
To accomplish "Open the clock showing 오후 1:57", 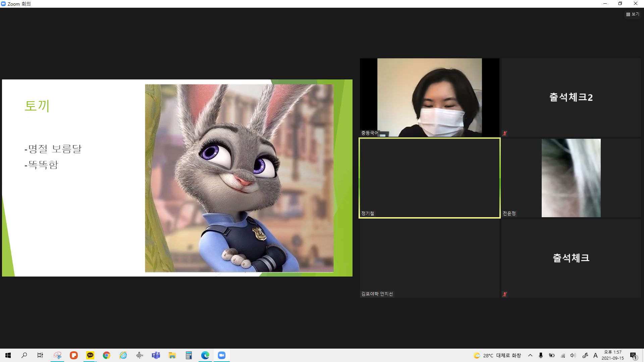I will (613, 355).
